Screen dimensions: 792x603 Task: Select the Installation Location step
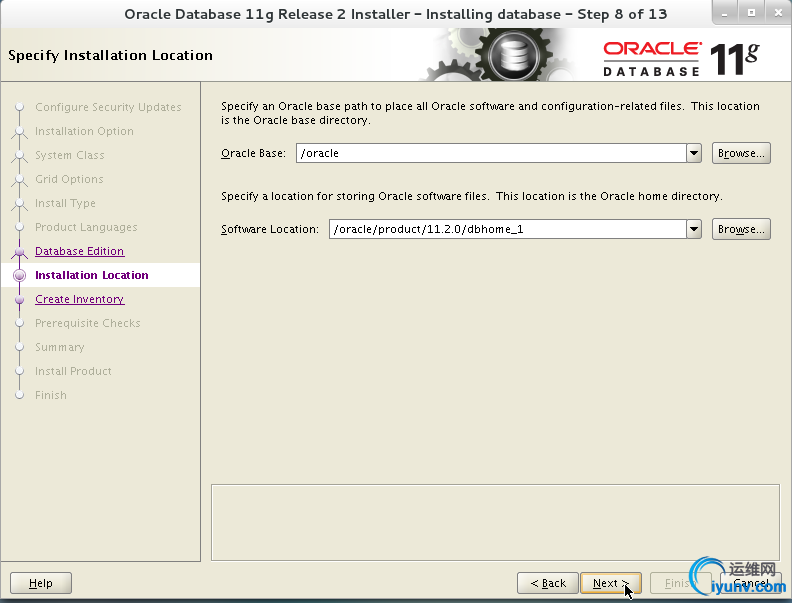pos(91,275)
